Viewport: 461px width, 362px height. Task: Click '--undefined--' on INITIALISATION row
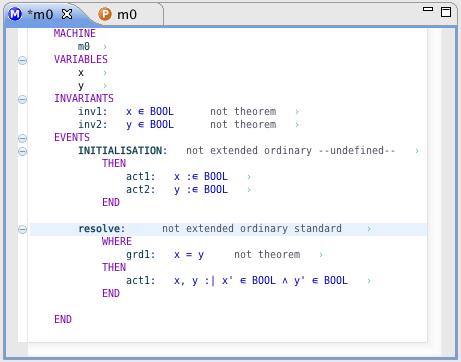click(x=357, y=150)
